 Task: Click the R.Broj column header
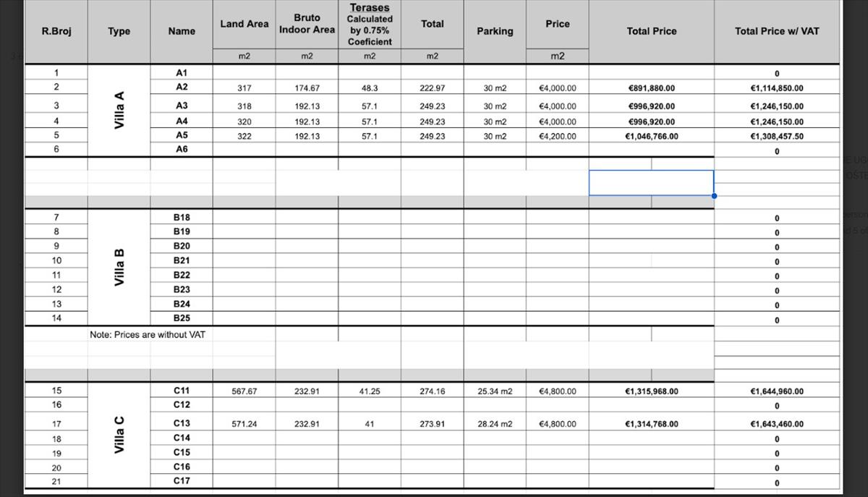56,31
